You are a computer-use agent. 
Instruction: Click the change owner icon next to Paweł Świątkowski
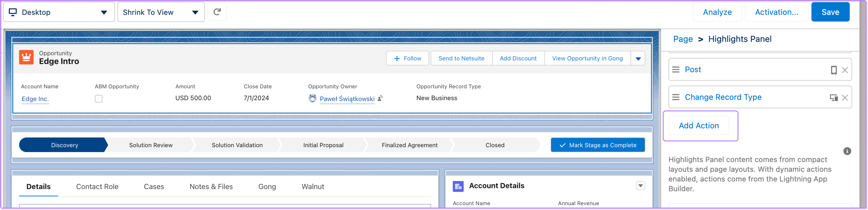[x=380, y=98]
